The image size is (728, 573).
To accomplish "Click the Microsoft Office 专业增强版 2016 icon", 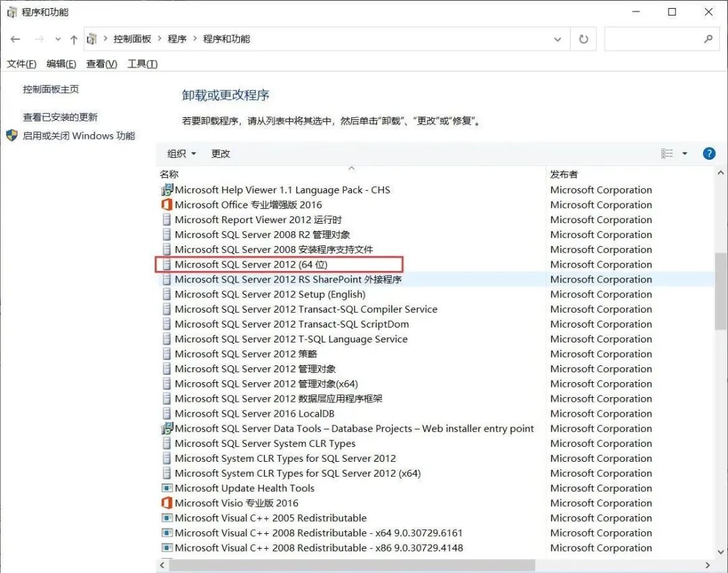I will click(x=166, y=205).
